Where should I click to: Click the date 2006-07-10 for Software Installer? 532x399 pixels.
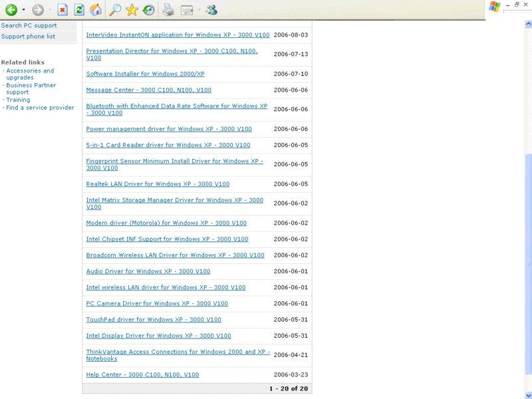coord(291,74)
